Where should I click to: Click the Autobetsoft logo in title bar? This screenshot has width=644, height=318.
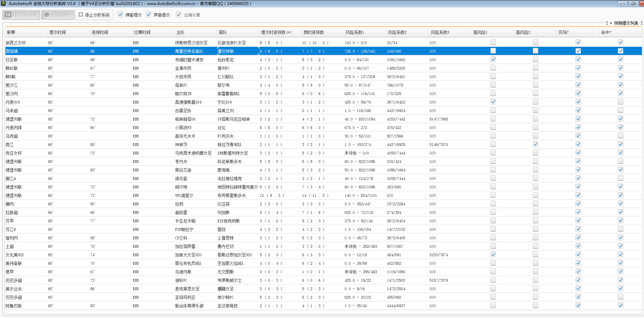click(x=3, y=4)
